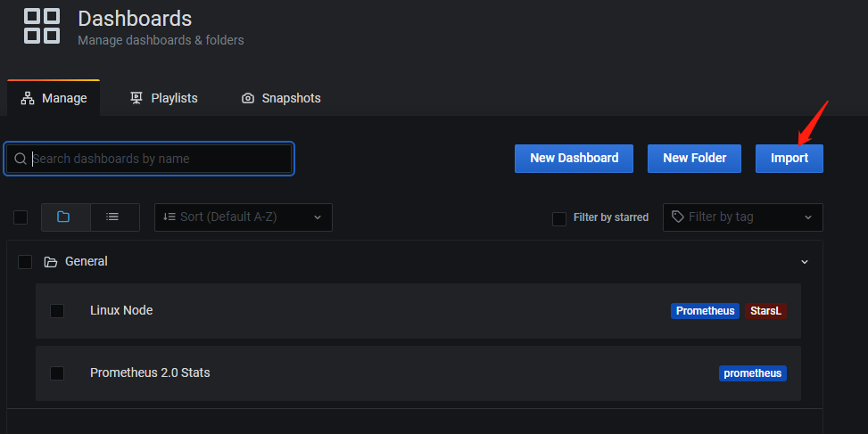
Task: Toggle the select-all checkbox above the dashboard list
Action: click(x=21, y=217)
